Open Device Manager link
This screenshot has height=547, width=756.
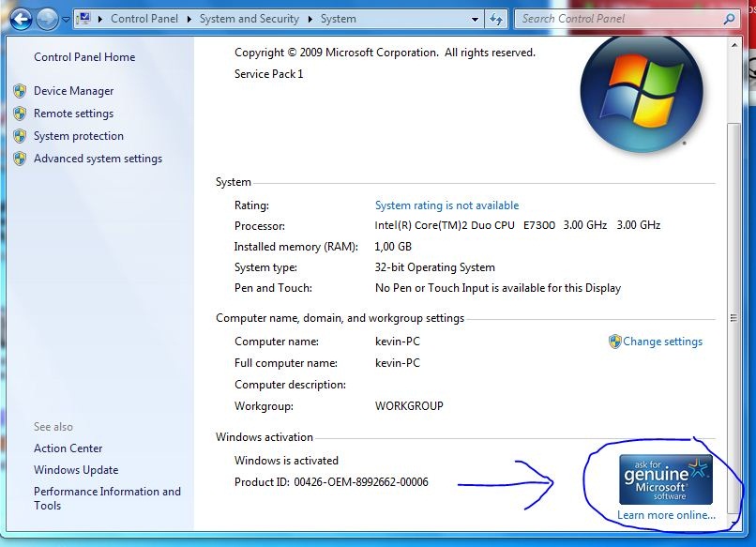74,91
